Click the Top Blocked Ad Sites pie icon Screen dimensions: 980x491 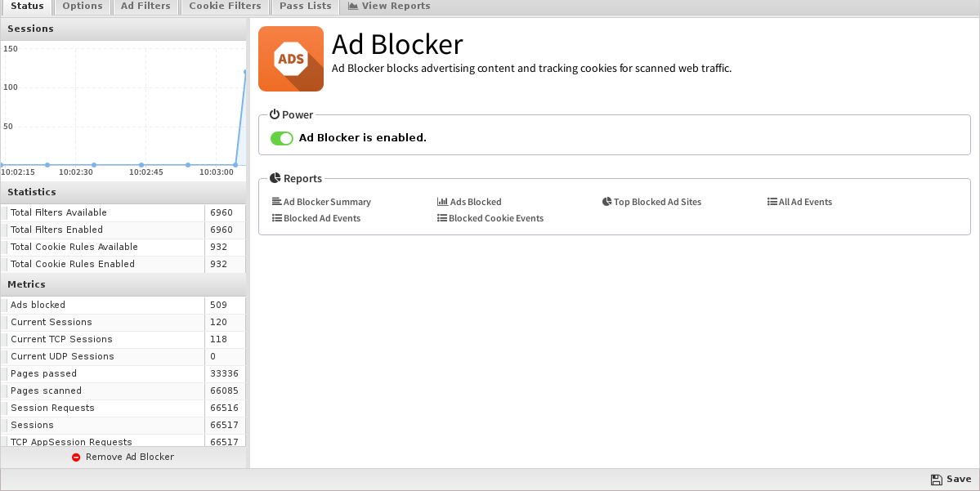[606, 202]
